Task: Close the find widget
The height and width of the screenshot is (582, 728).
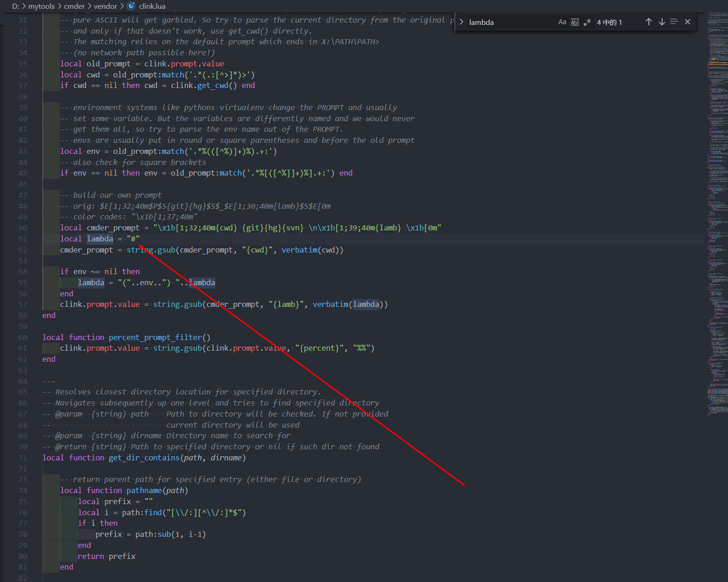Action: [687, 22]
